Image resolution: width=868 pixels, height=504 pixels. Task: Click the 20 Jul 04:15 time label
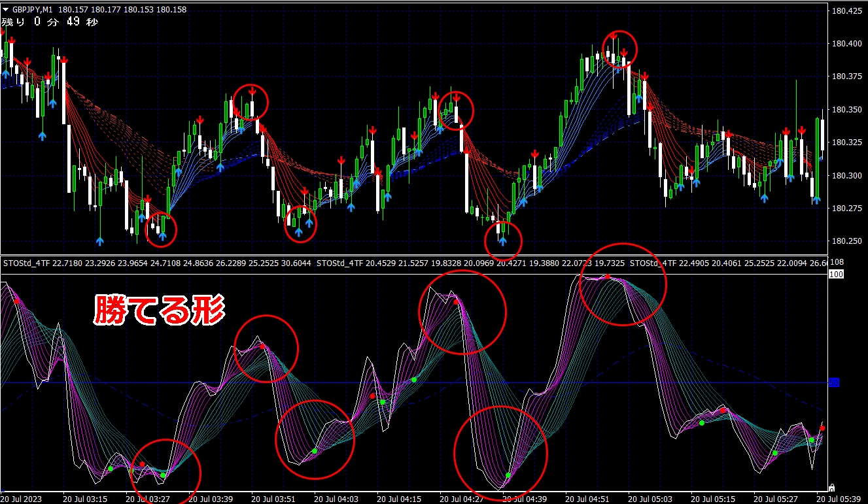click(x=400, y=499)
